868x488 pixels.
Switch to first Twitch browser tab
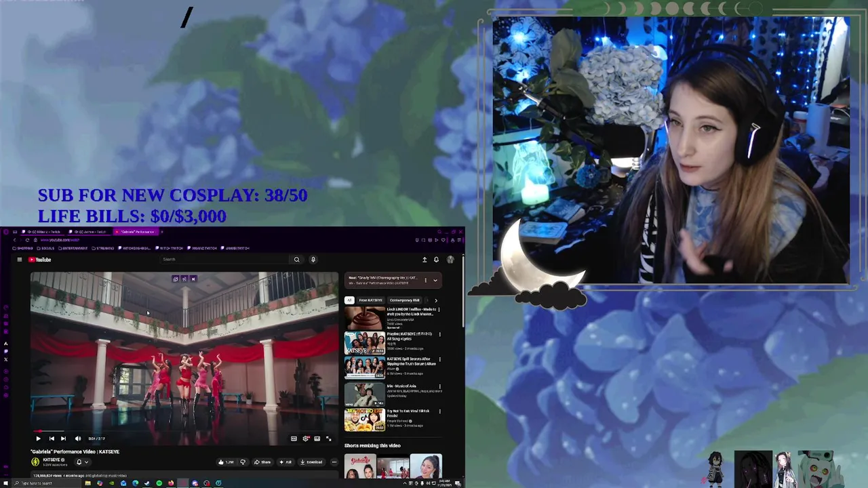[x=42, y=232]
